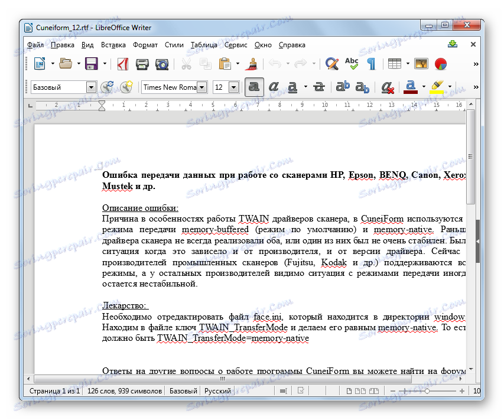Click the Copy icon
The width and height of the screenshot is (504, 420).
pos(205,64)
